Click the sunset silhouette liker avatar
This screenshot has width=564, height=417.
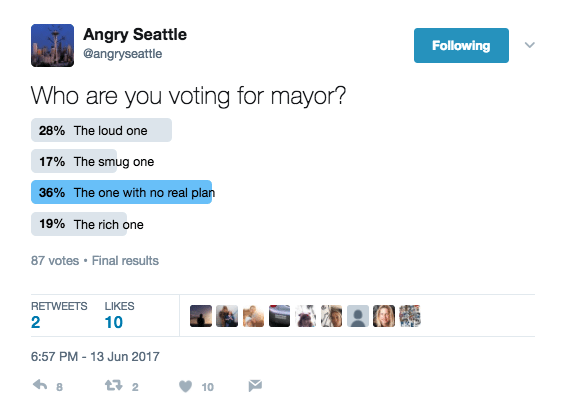[x=201, y=316]
